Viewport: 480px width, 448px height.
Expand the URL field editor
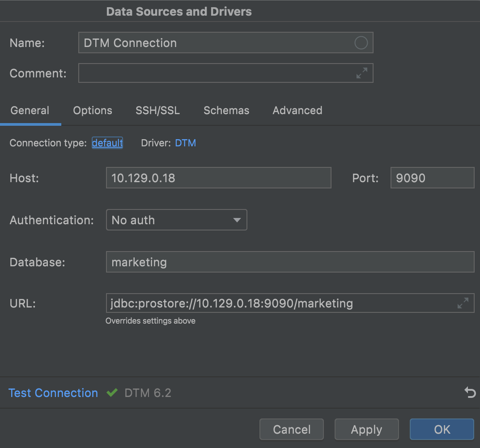[x=463, y=303]
